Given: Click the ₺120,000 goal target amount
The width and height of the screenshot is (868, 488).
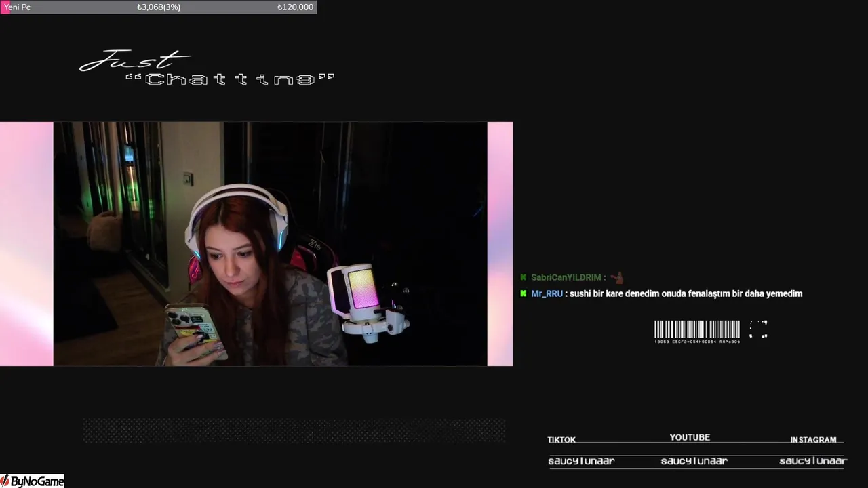Looking at the screenshot, I should (x=295, y=7).
